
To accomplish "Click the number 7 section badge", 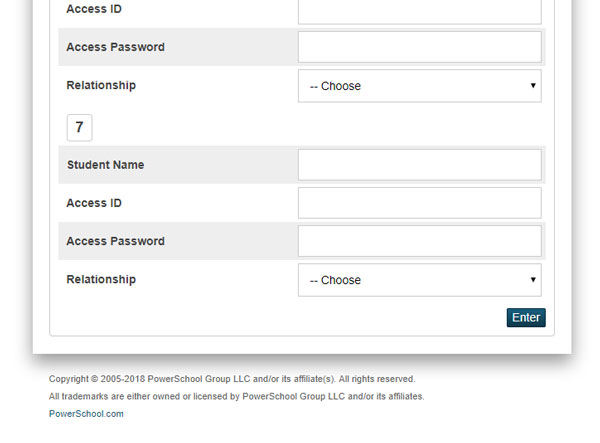I will pos(80,127).
